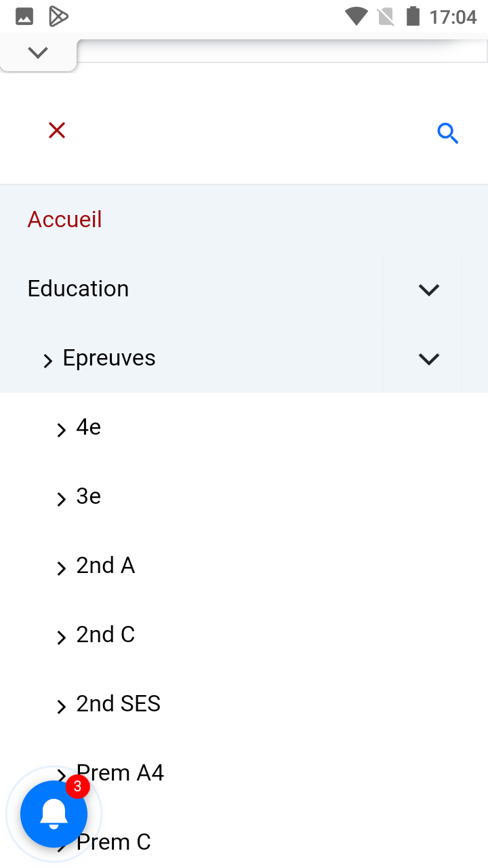Tap the address bar field at top
Screen dimensions: 488x868
coord(281,52)
